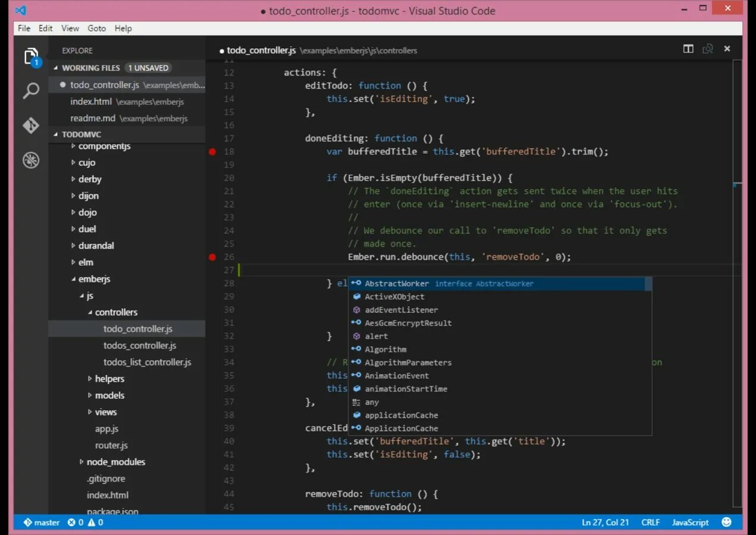Open the Edit menu
Image resolution: width=756 pixels, height=535 pixels.
46,28
